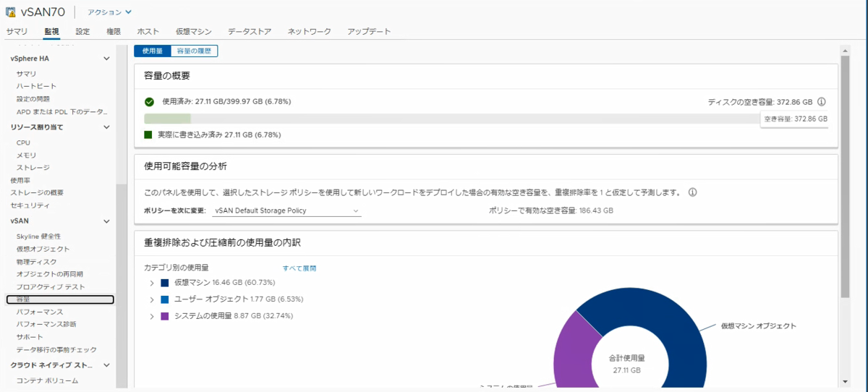868x392 pixels.
Task: Open セキュリティ in the sidebar
Action: 30,205
